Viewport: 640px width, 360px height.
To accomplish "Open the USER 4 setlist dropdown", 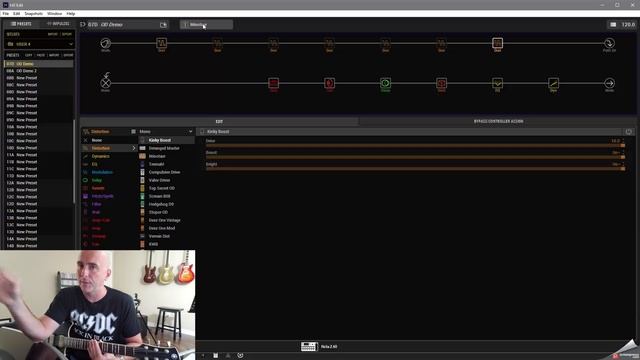I will tap(39, 44).
